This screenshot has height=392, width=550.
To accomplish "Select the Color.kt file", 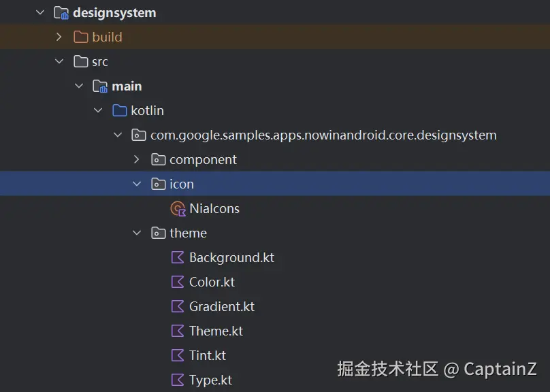I will click(x=212, y=282).
